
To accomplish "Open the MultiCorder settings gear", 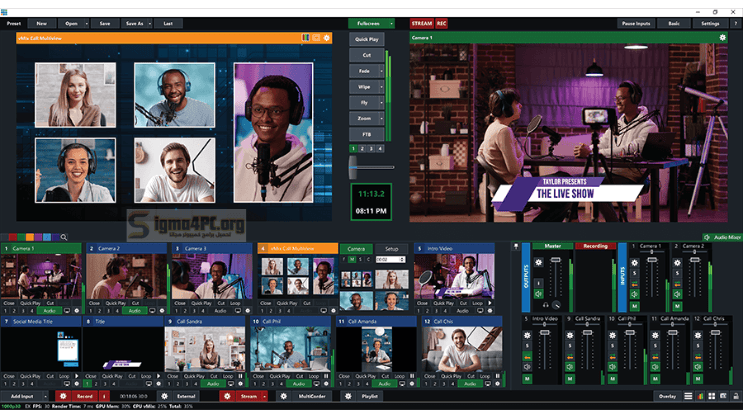I will coord(285,396).
